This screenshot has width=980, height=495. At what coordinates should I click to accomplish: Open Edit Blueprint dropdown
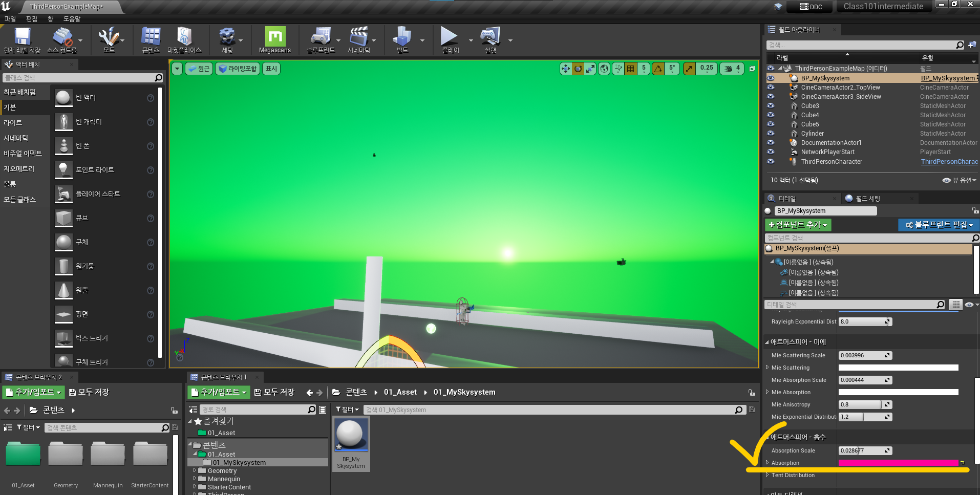[939, 225]
